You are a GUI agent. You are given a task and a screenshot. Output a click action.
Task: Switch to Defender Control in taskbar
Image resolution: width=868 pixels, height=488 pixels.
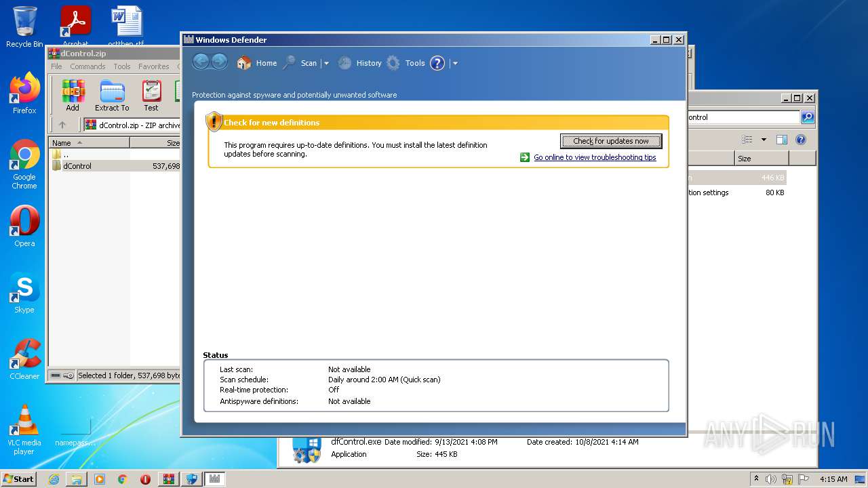click(192, 479)
